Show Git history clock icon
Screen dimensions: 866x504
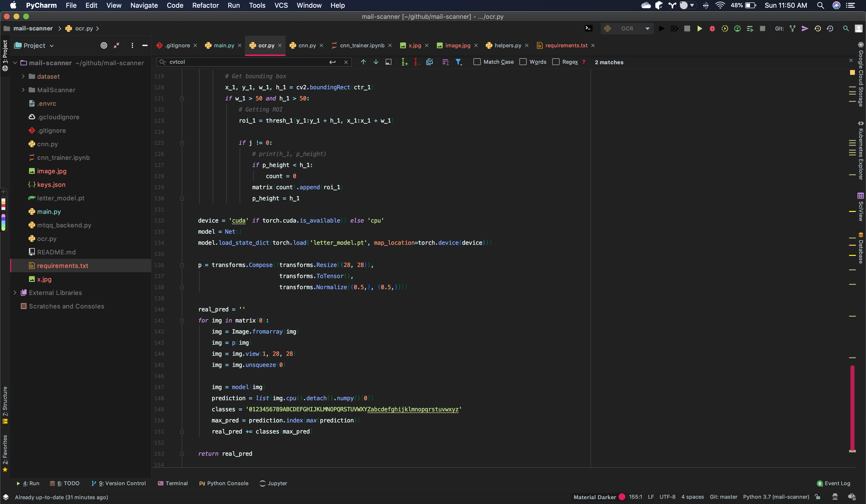click(x=817, y=28)
